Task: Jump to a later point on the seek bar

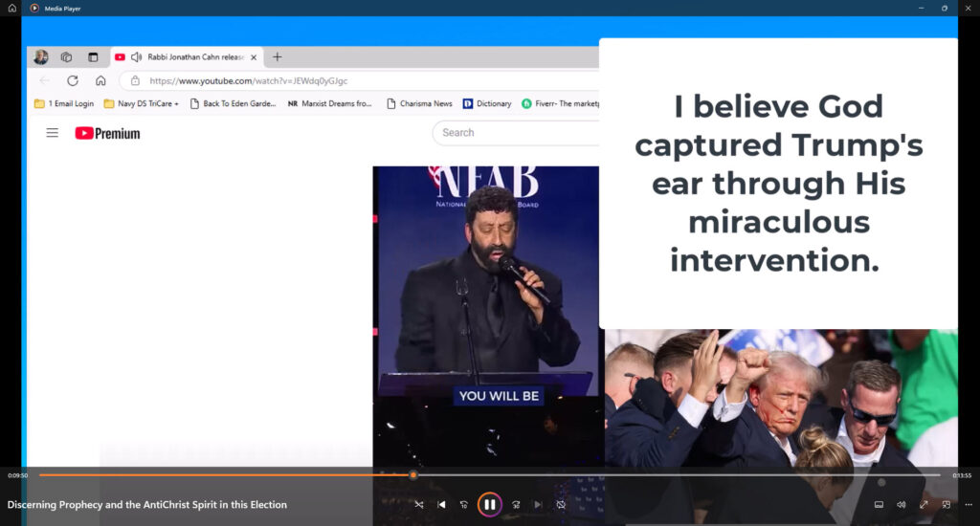Action: (679, 475)
